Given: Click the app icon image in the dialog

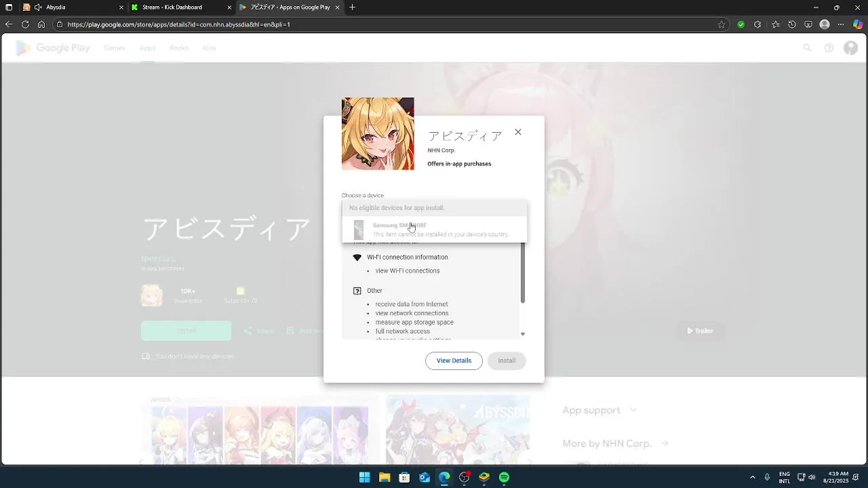Looking at the screenshot, I should coord(378,134).
